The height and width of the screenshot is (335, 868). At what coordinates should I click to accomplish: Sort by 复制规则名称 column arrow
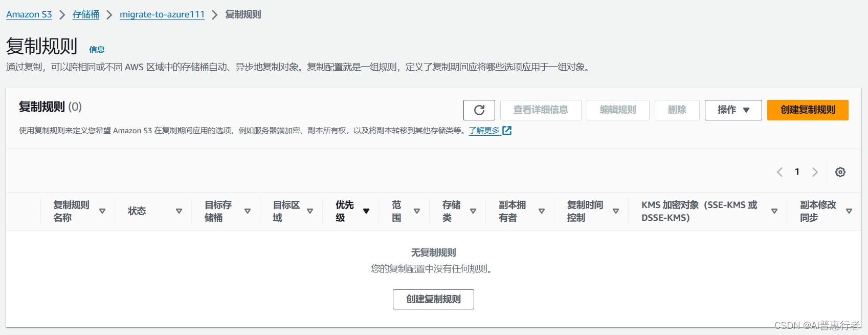point(102,211)
